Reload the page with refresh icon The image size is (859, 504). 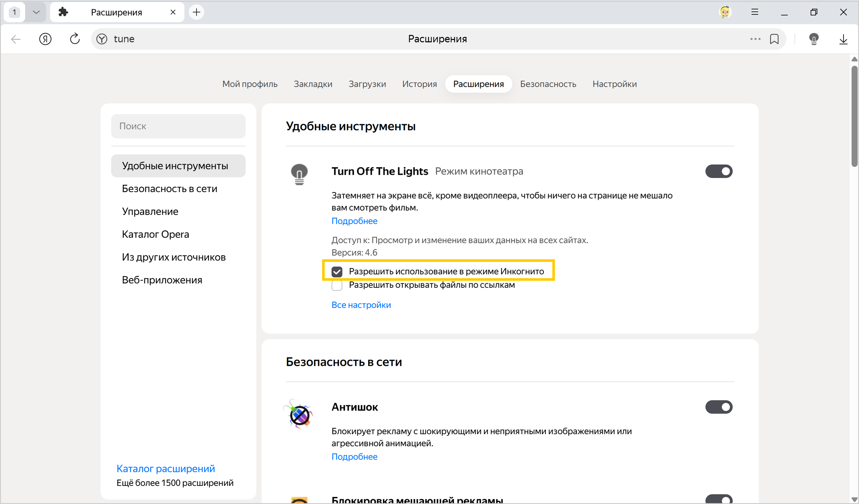(75, 39)
